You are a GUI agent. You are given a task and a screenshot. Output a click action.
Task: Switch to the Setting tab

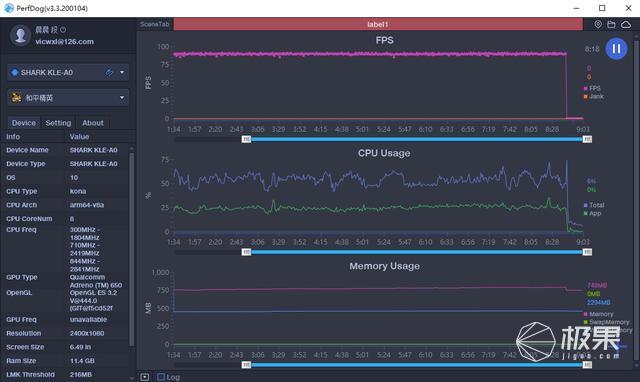58,123
